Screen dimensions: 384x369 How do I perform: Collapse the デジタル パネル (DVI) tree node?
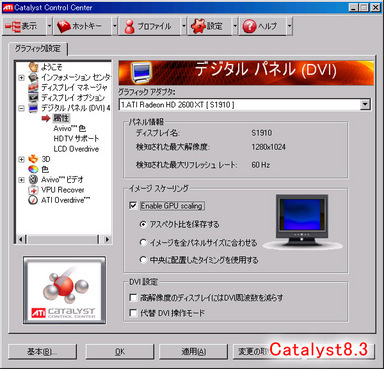(x=21, y=108)
